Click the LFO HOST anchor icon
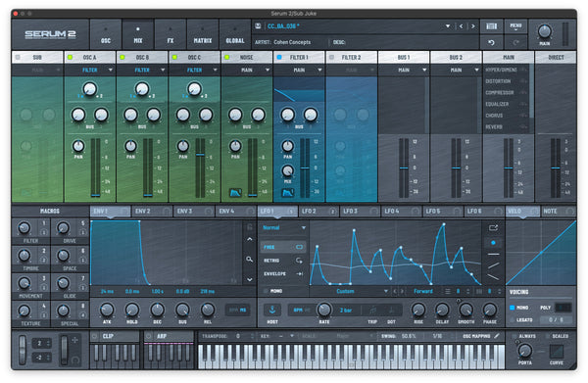 [272, 310]
